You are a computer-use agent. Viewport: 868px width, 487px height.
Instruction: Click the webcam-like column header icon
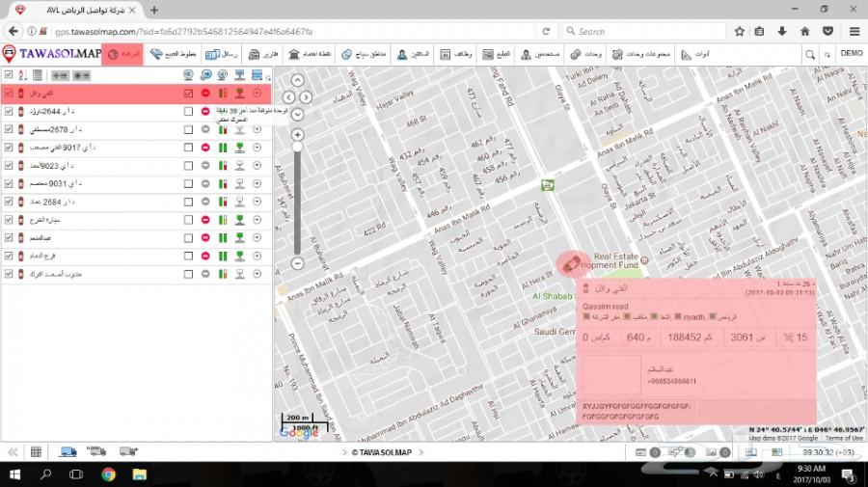[188, 74]
